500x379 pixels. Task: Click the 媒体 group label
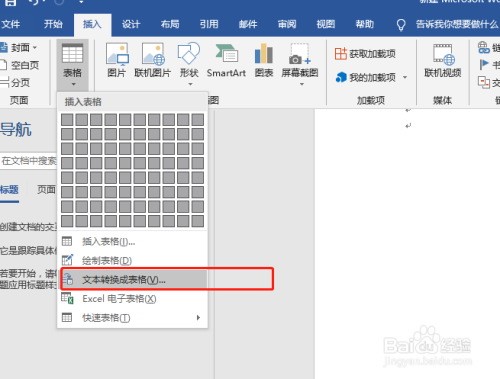[x=442, y=100]
